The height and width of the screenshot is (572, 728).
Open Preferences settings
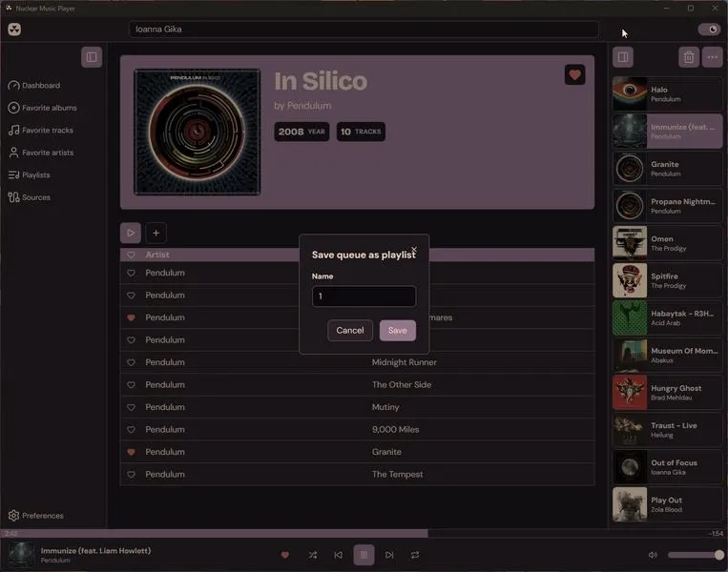(35, 516)
